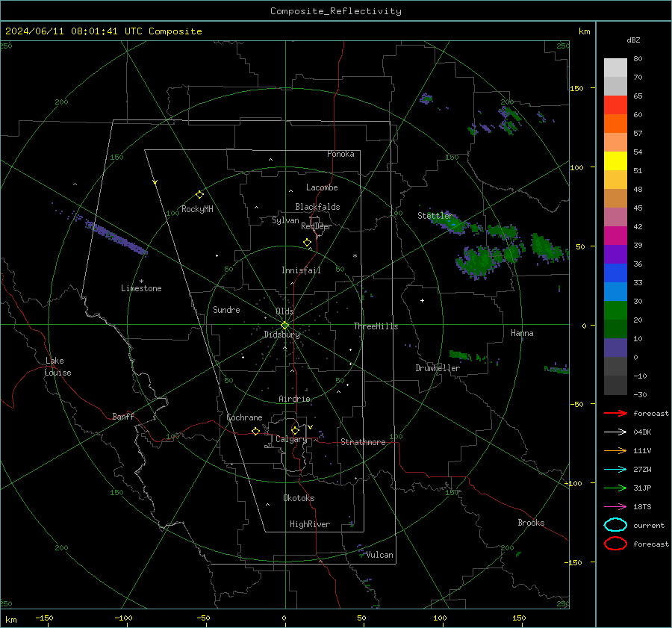Click the HighRiver label

click(310, 524)
